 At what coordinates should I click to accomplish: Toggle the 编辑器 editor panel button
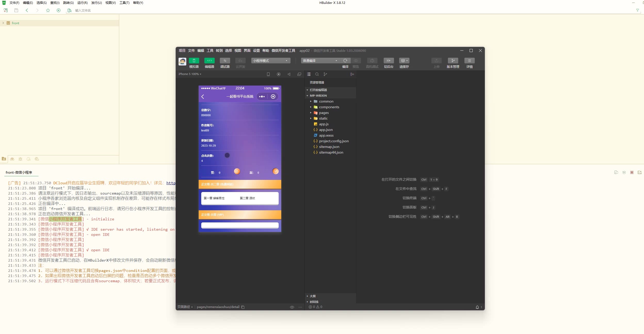[x=209, y=61]
